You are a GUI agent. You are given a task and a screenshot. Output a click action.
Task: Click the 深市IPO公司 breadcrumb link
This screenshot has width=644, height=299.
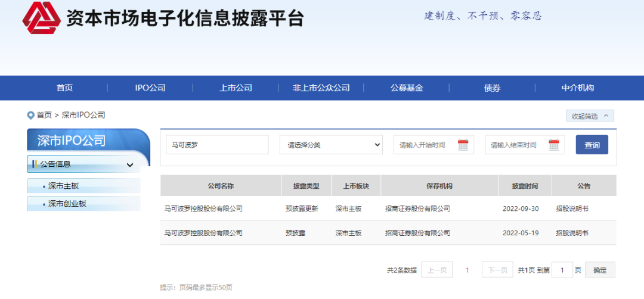tap(83, 116)
